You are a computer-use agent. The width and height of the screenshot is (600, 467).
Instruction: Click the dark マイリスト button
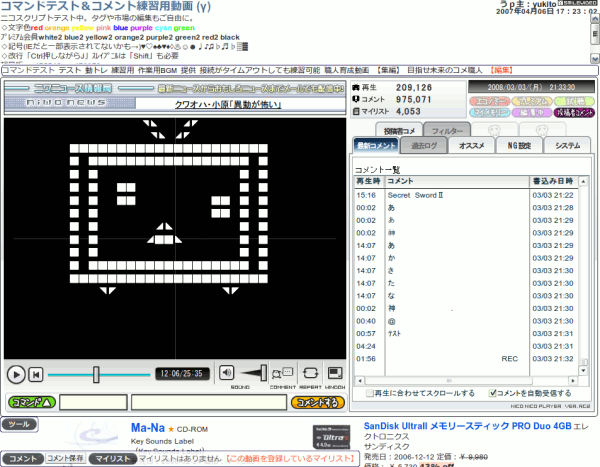pos(112,459)
